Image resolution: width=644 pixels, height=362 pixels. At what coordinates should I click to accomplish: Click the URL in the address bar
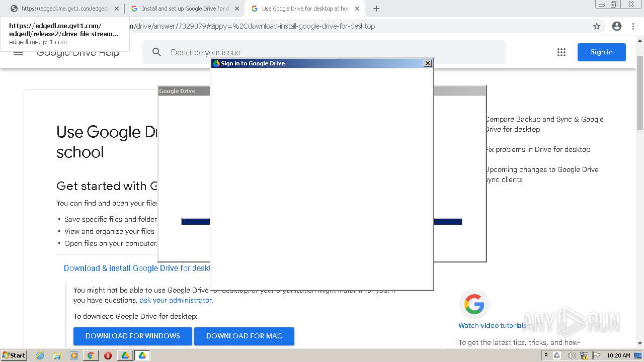click(x=252, y=26)
